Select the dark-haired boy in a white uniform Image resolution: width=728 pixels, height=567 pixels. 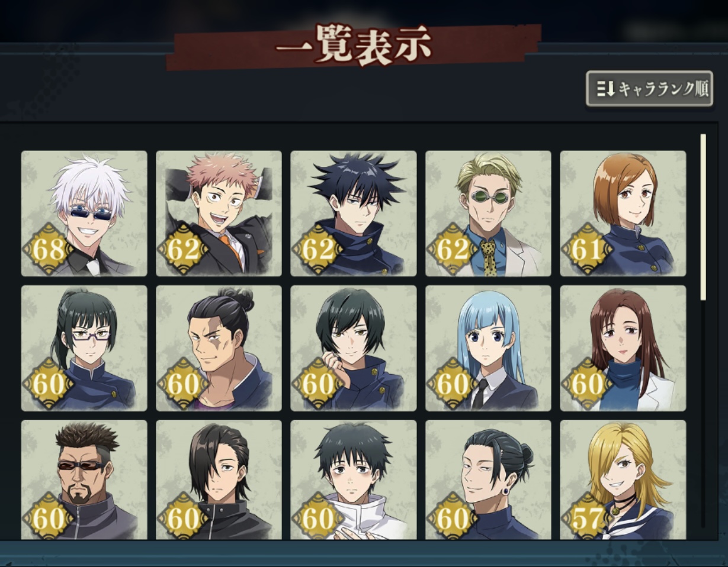click(x=354, y=480)
